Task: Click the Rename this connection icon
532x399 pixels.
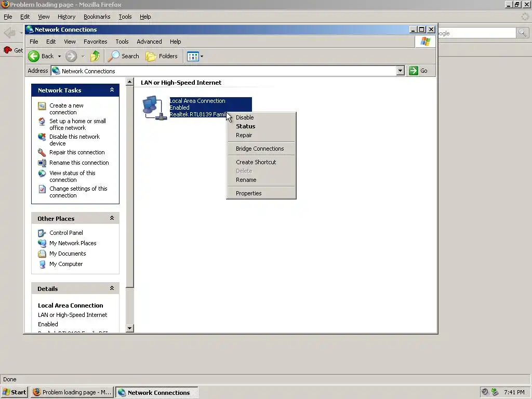Action: [x=42, y=163]
